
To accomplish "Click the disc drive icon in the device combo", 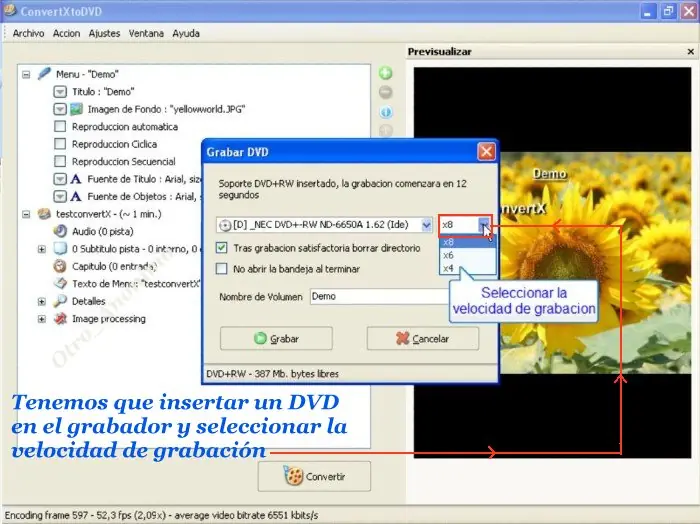I will [x=225, y=225].
